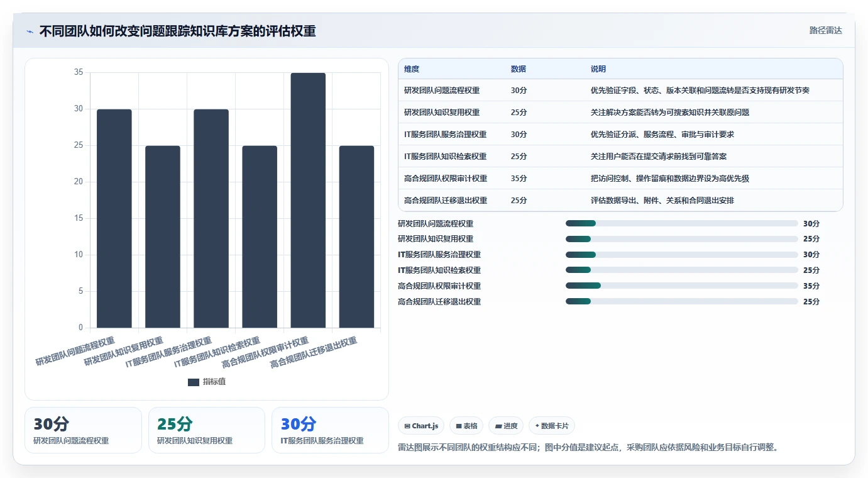Click the chart bar for IT服务团队知识检索权重
Viewport: 868px width, 478px height.
[260, 236]
